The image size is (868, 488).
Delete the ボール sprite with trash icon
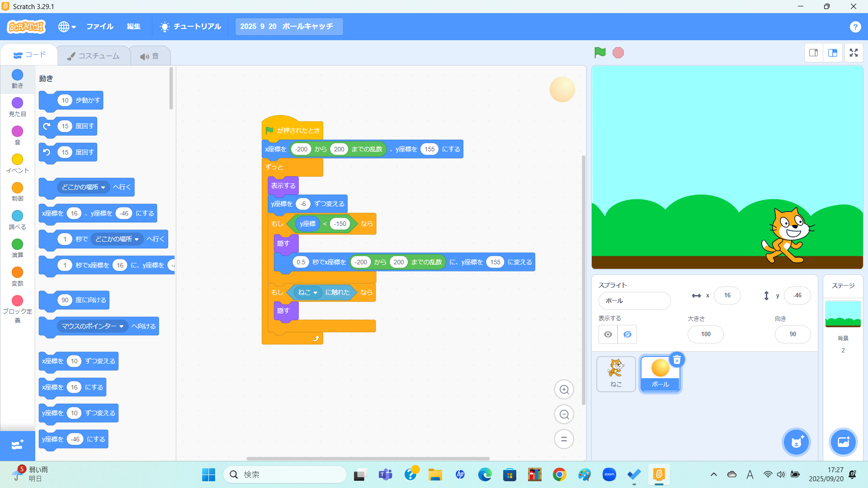click(677, 360)
